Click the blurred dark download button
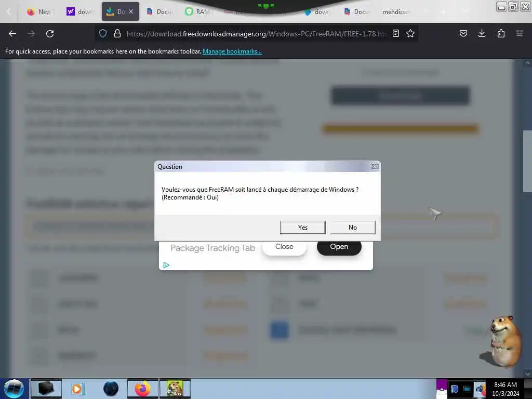Image resolution: width=532 pixels, height=399 pixels. point(401,96)
